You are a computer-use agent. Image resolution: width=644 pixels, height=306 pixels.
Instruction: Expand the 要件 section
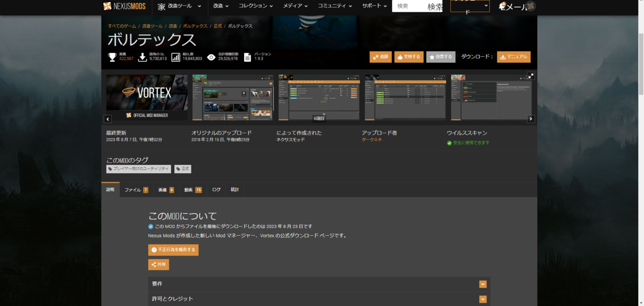pyautogui.click(x=319, y=284)
